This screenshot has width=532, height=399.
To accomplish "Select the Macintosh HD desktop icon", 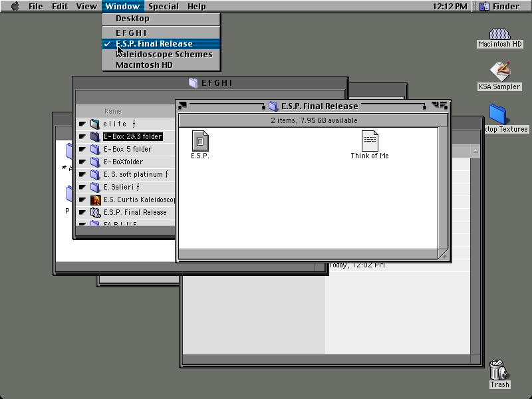I will click(x=500, y=34).
